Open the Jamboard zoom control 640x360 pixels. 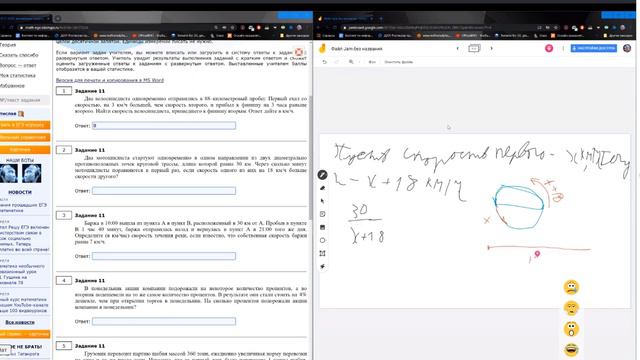tap(351, 62)
